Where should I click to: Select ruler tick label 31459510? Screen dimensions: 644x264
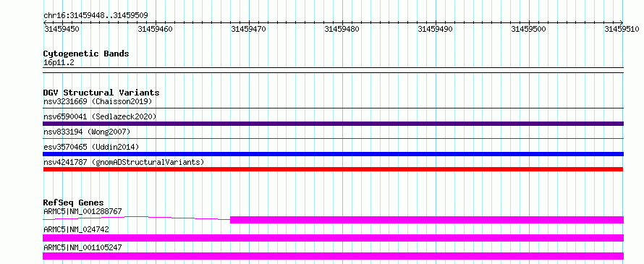pos(622,29)
